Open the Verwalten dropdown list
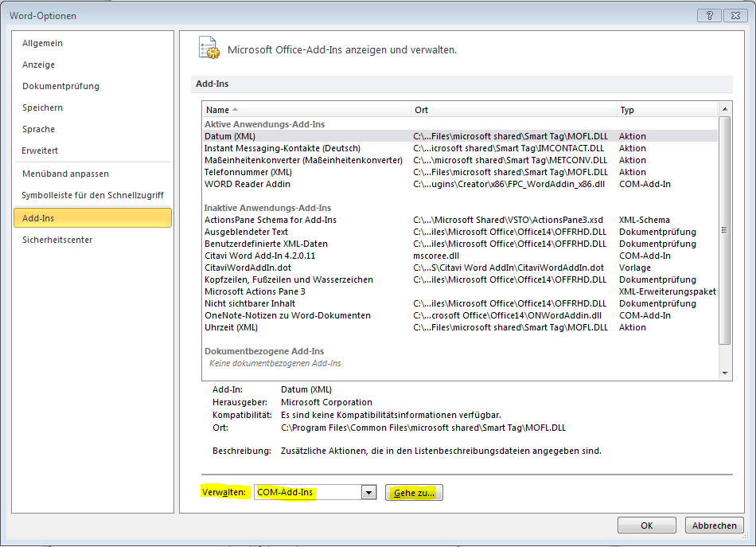The height and width of the screenshot is (547, 756). coord(368,493)
